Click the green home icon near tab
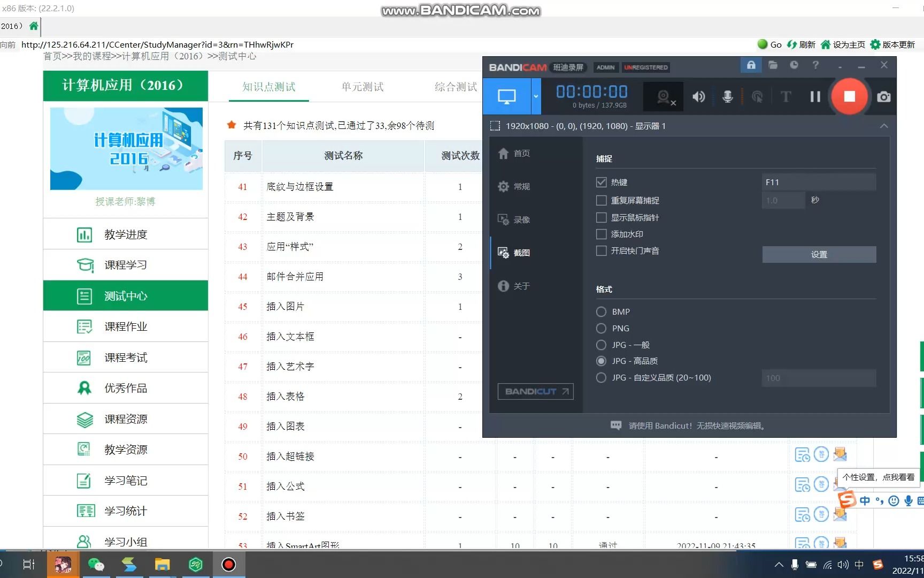The width and height of the screenshot is (924, 578). click(x=34, y=26)
